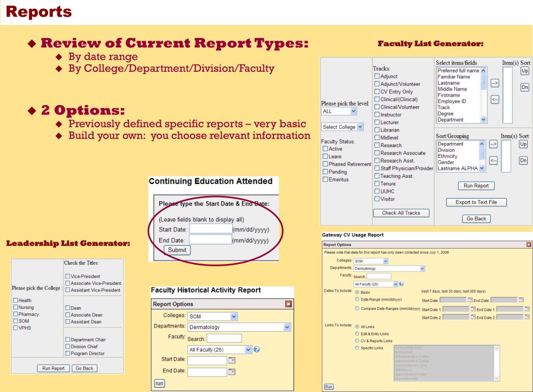This screenshot has height=392, width=533.
Task: Open the Select College dropdown
Action: [342, 127]
